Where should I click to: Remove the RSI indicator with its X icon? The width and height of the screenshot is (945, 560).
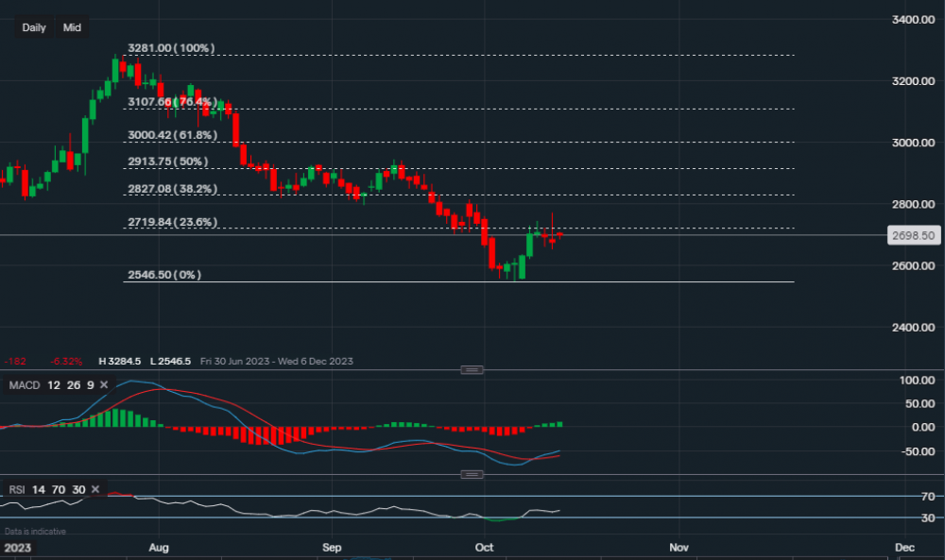(x=94, y=490)
